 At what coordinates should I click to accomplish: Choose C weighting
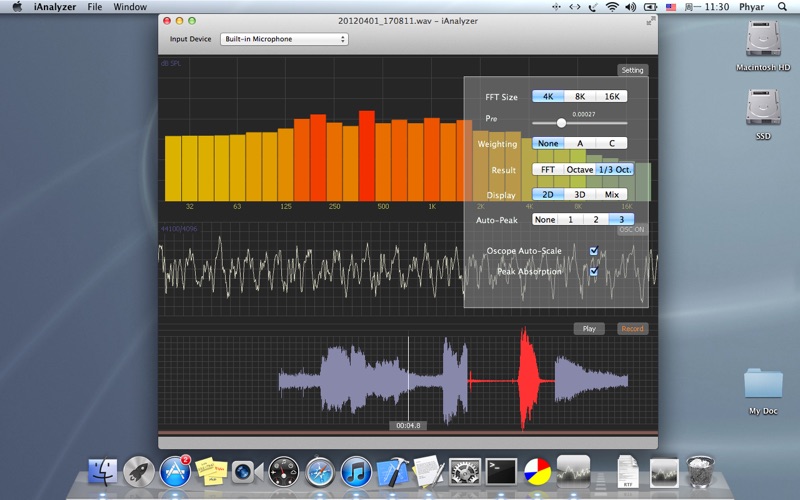[612, 143]
